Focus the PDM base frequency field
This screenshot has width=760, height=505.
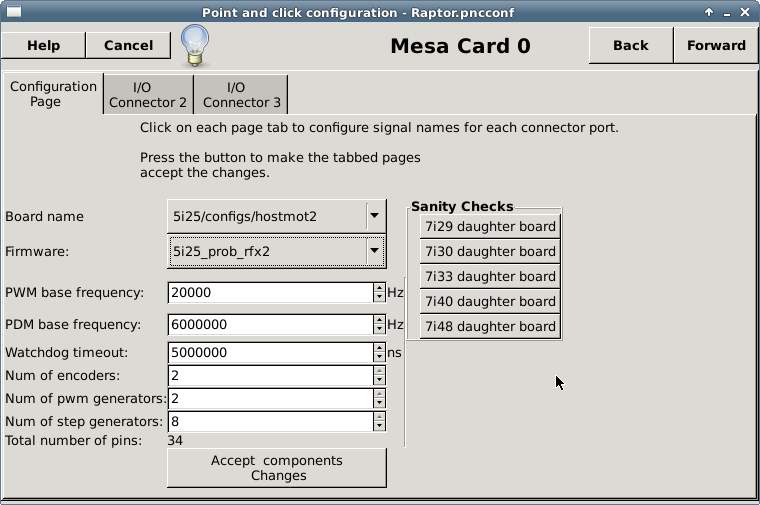point(270,325)
